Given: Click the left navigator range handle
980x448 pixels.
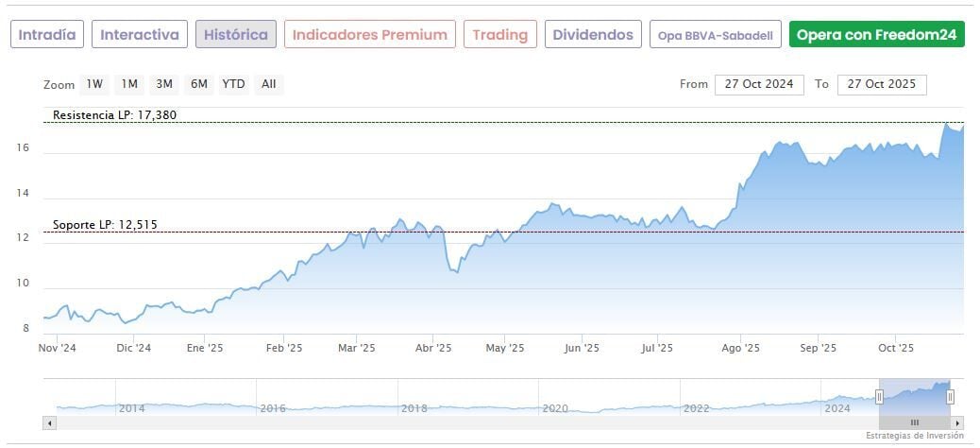Looking at the screenshot, I should pos(879,396).
